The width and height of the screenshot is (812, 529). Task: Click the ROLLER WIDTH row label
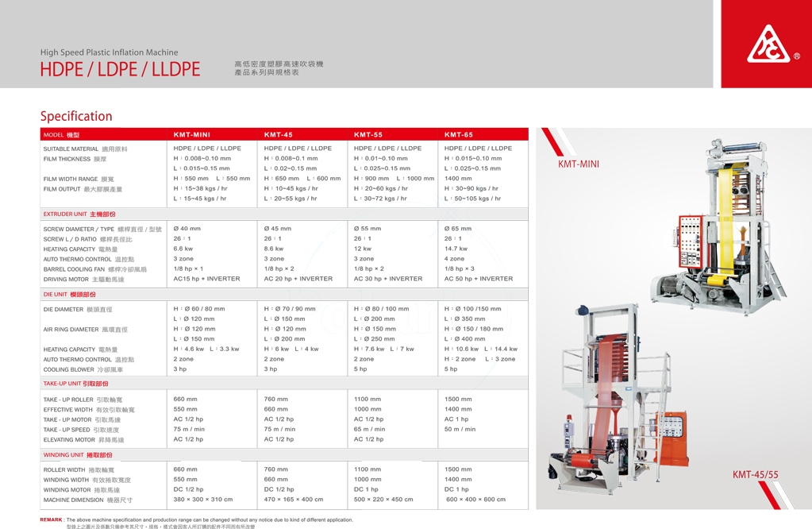coord(79,470)
